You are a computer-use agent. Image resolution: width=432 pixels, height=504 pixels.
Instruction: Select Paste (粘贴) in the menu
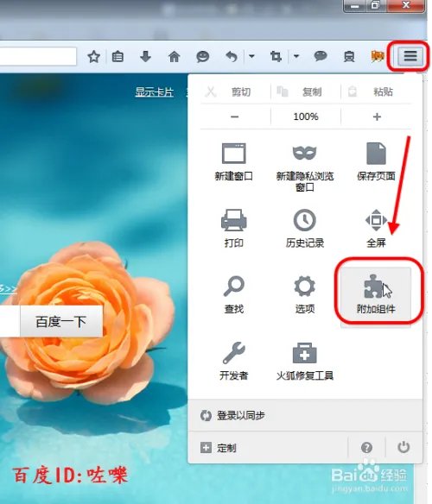[x=377, y=92]
